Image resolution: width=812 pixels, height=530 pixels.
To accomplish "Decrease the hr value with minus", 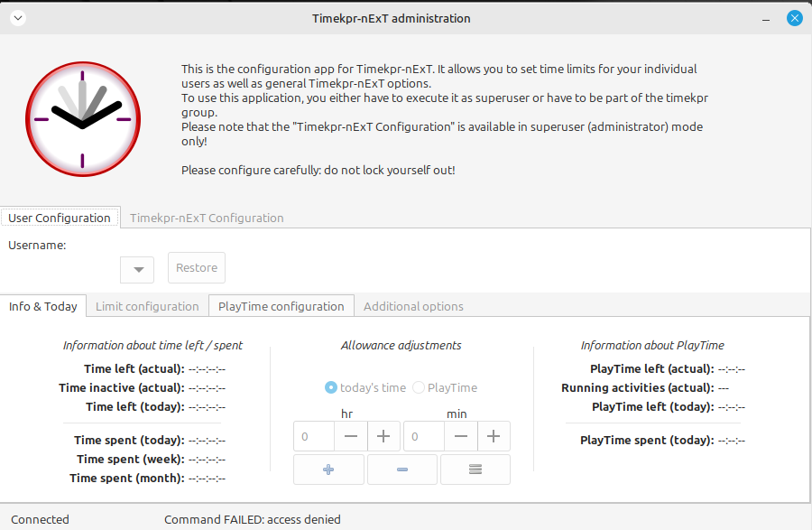I will pos(351,436).
